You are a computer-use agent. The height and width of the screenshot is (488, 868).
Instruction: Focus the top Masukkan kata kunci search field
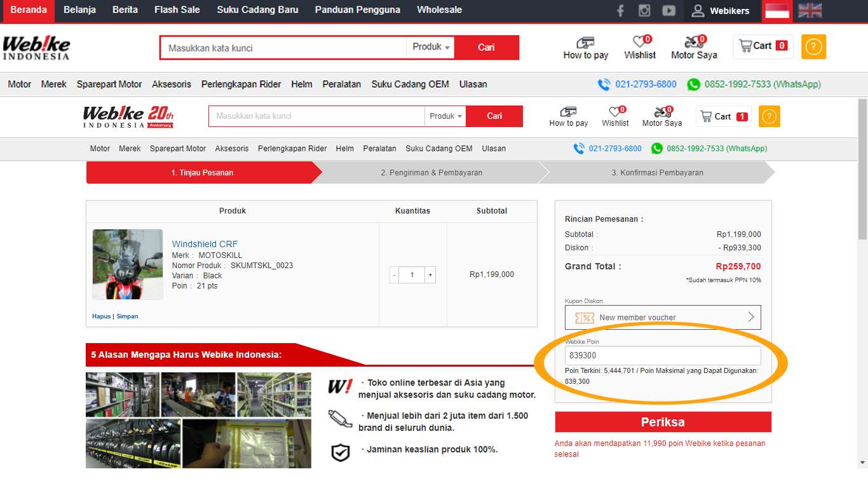point(283,48)
